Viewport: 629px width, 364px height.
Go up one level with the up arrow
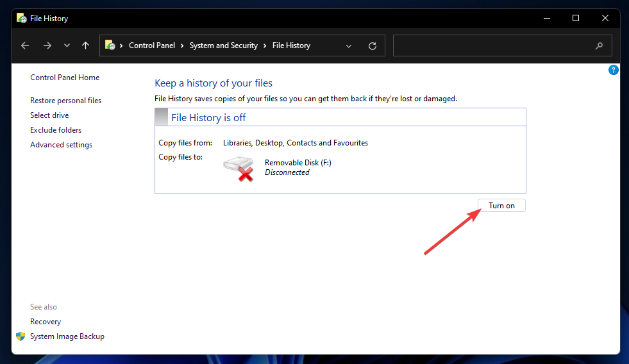85,45
